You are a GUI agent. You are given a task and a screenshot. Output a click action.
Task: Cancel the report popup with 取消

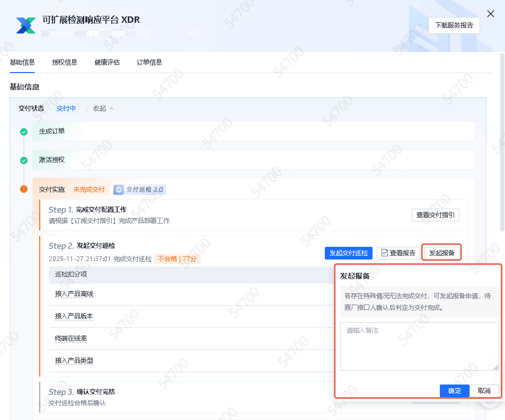[484, 391]
